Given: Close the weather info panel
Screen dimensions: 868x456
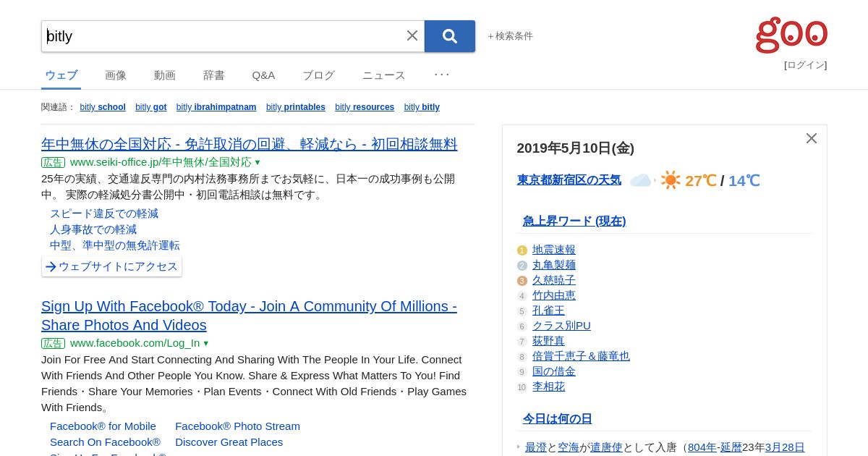Looking at the screenshot, I should 812,138.
